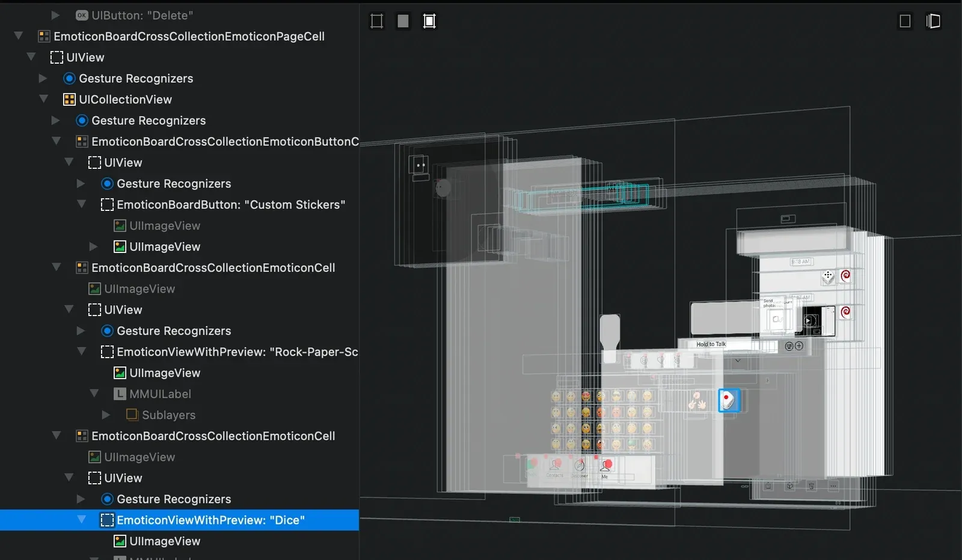
Task: Collapse EmoticonBoardCrossCollectionEmoticonPageCell row
Action: pyautogui.click(x=19, y=36)
